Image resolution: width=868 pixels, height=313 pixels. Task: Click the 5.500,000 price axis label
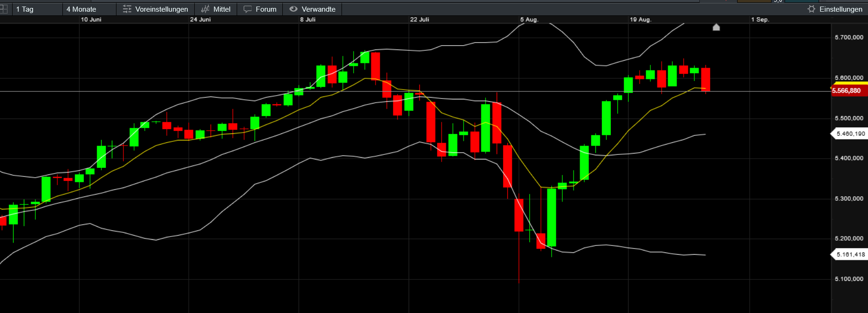[849, 118]
